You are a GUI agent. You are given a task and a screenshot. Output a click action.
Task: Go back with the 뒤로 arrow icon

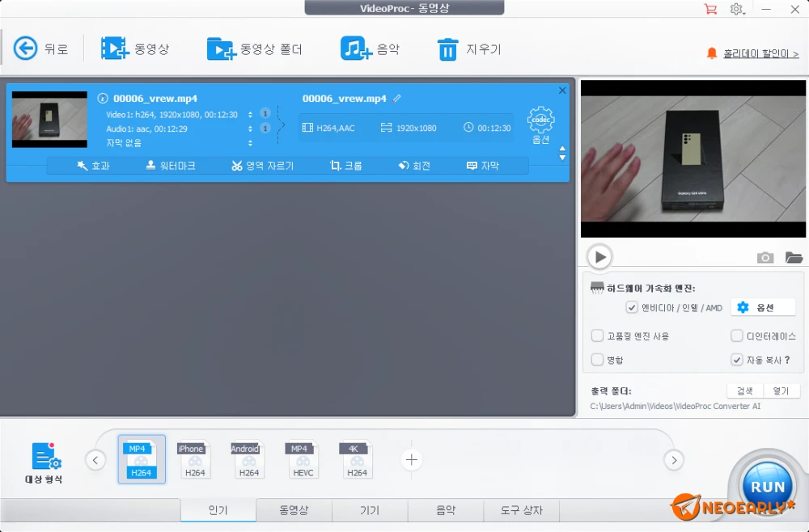coord(25,49)
